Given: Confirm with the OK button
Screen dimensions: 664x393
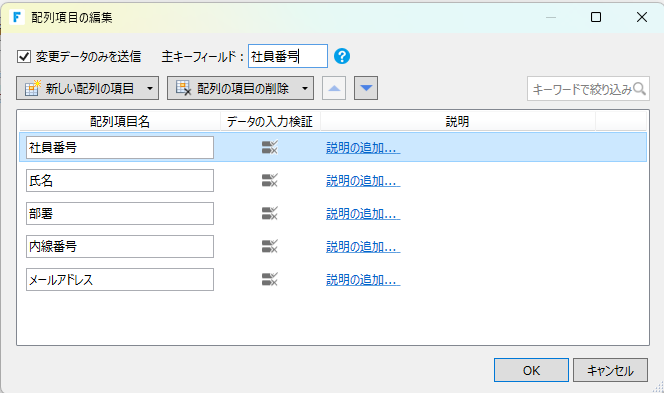Looking at the screenshot, I should click(531, 370).
